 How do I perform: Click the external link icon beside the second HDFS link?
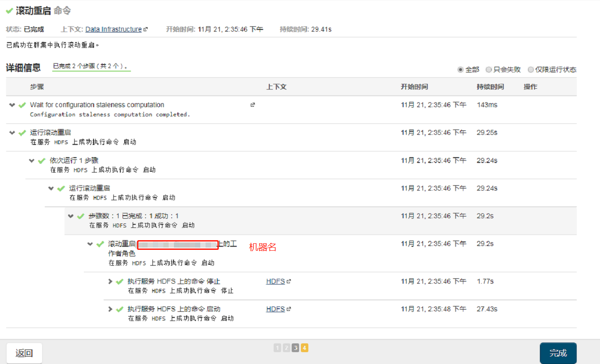(x=288, y=309)
